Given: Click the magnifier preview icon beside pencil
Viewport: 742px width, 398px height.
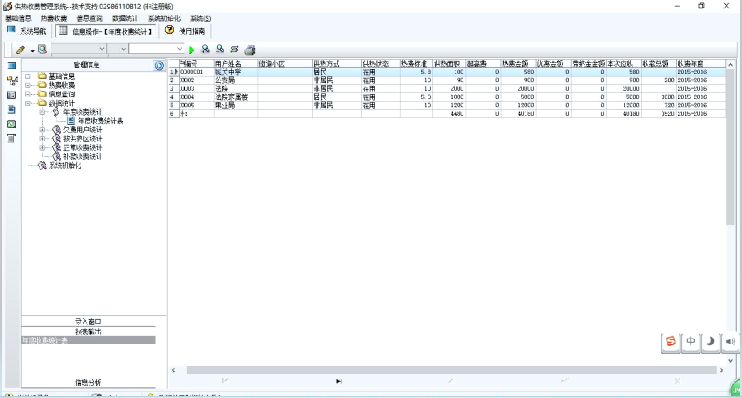Looking at the screenshot, I should tap(42, 49).
